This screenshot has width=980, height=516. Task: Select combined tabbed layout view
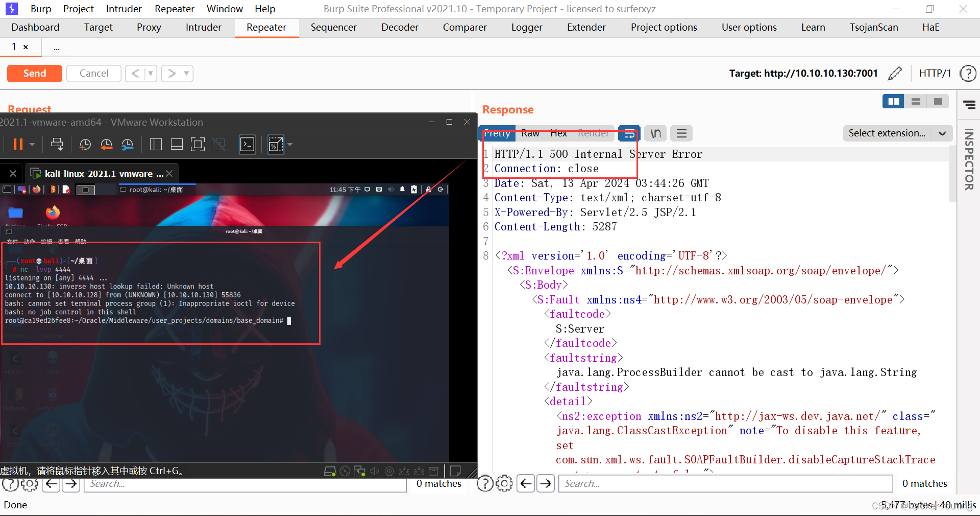point(938,102)
